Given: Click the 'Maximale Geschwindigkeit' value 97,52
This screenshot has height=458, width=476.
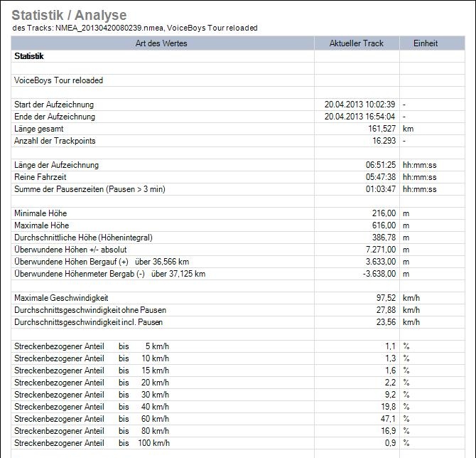Looking at the screenshot, I should (x=384, y=298).
